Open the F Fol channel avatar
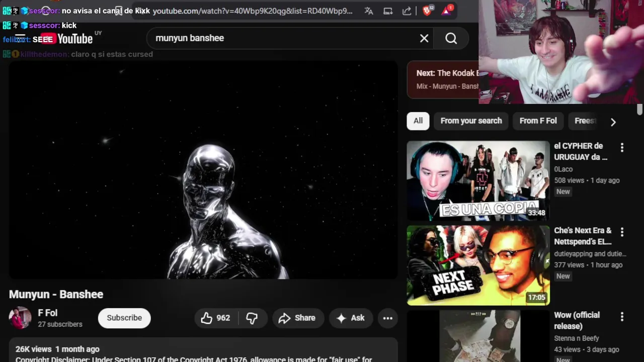Screen dimensions: 644x362 (20, 318)
